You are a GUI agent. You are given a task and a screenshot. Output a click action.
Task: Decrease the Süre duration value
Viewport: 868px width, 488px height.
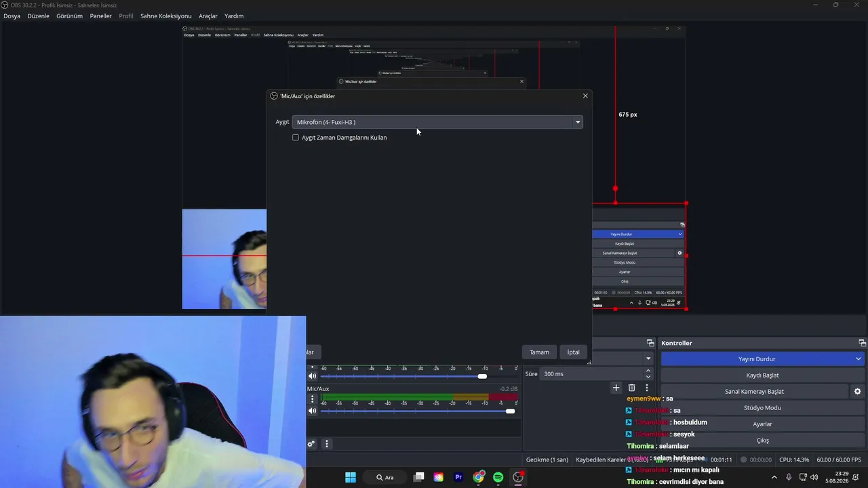(x=648, y=377)
